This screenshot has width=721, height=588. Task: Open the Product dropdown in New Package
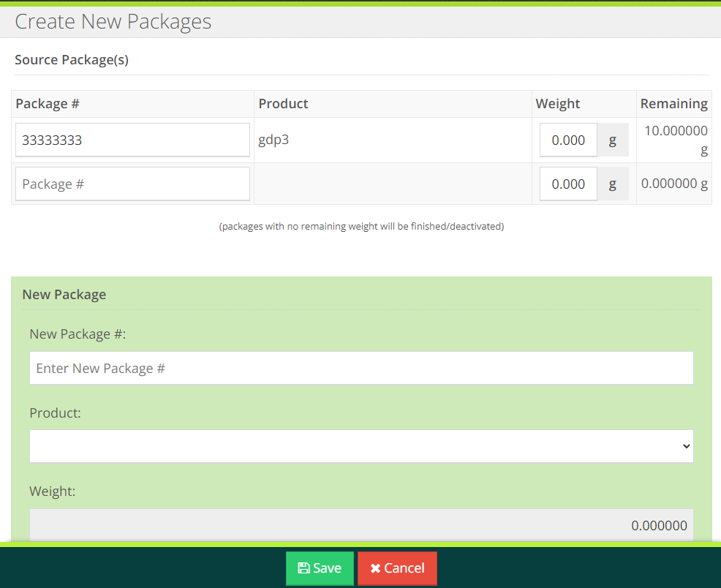pyautogui.click(x=361, y=446)
